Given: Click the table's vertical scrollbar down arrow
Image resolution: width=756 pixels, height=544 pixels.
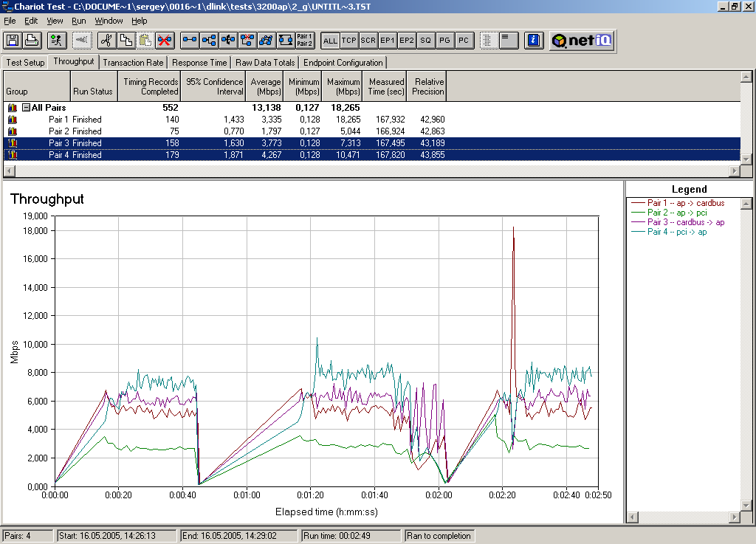Looking at the screenshot, I should coord(746,159).
